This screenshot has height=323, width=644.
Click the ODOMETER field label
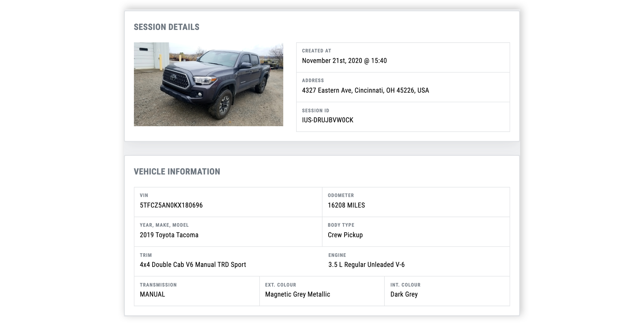tap(341, 195)
